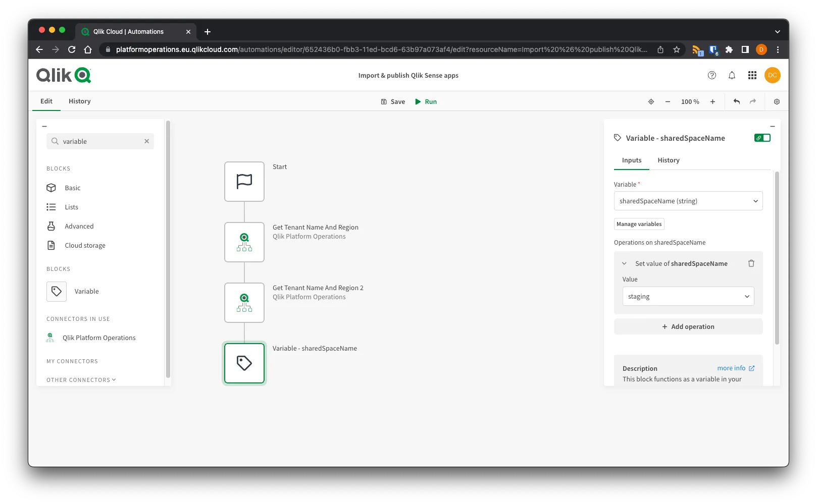Run the automation

pos(426,101)
